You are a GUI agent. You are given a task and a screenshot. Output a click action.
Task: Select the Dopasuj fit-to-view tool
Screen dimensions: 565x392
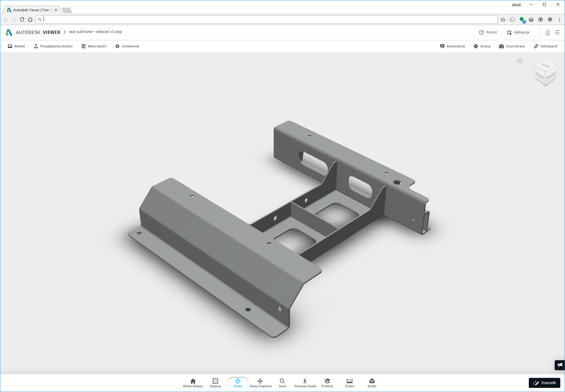pyautogui.click(x=215, y=383)
